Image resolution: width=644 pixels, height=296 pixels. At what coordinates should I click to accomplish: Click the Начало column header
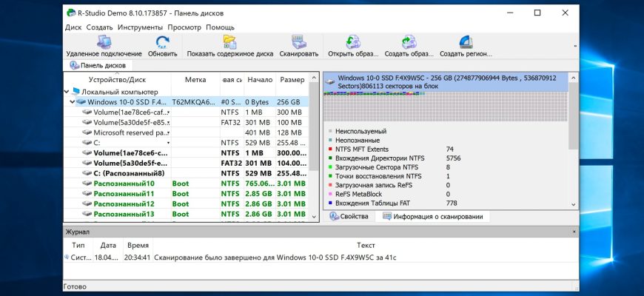260,80
